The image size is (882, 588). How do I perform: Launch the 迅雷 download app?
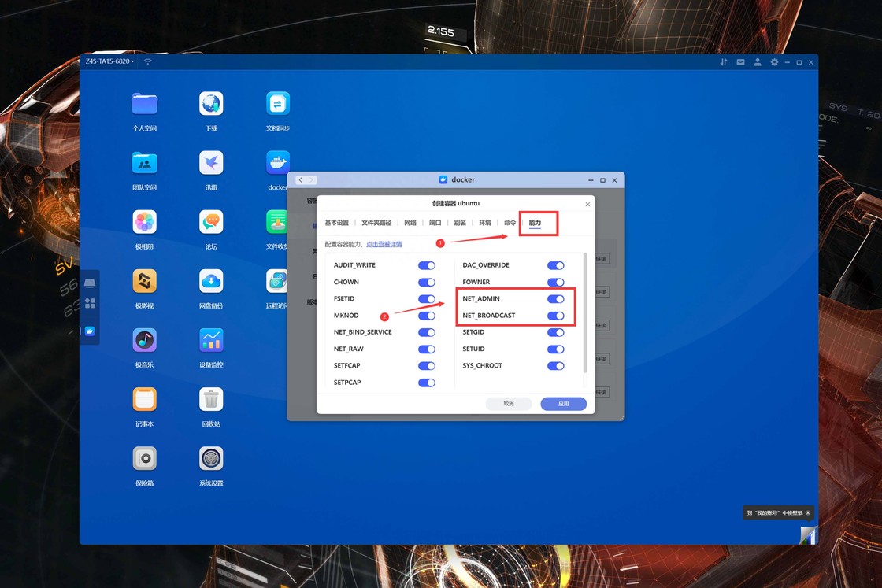(211, 163)
